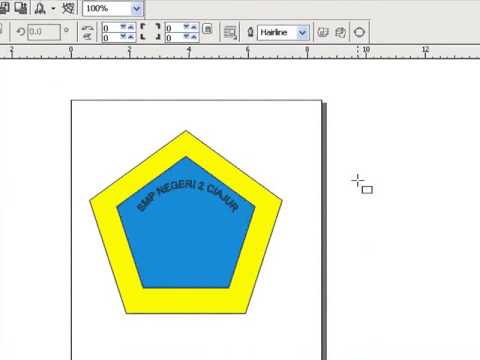
Task: Open the zoom level dropdown arrow
Action: point(137,8)
